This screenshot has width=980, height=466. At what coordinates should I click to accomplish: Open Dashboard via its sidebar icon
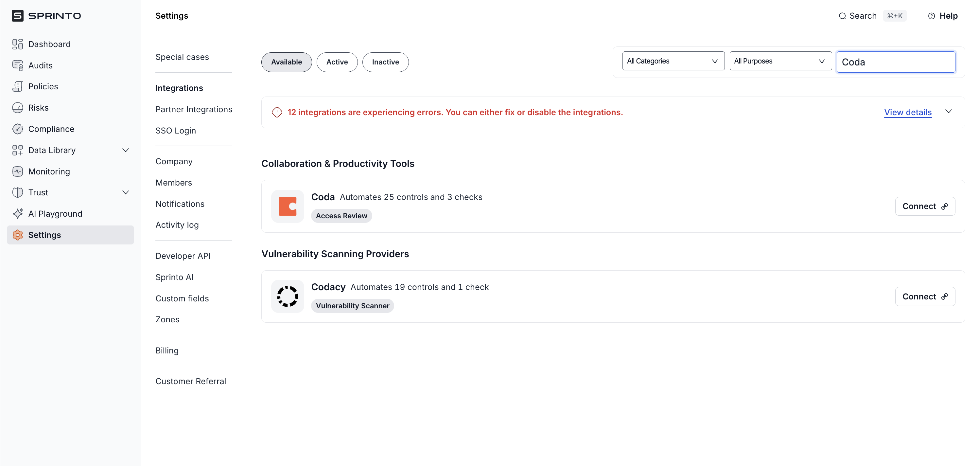(x=18, y=44)
